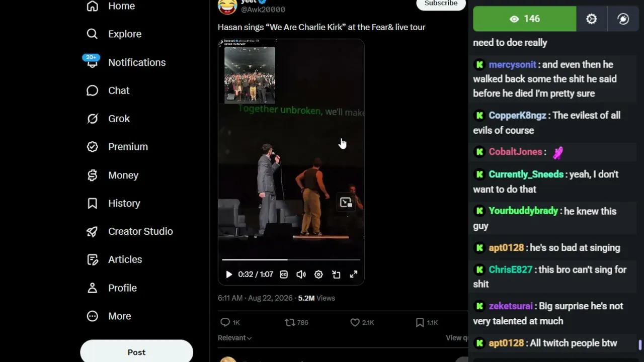
Task: Select the username CopperK8ngz in chat
Action: pos(517,116)
